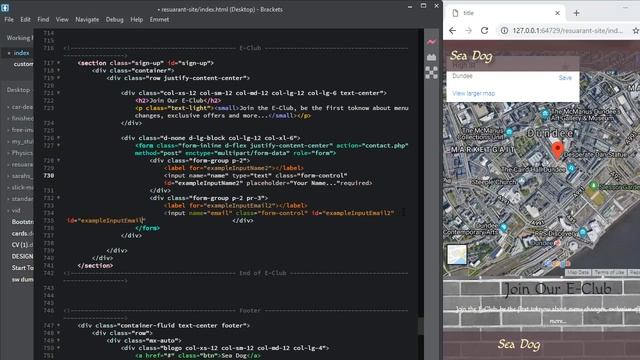View site information icon in address bar
This screenshot has height=360, width=640.
[x=504, y=31]
